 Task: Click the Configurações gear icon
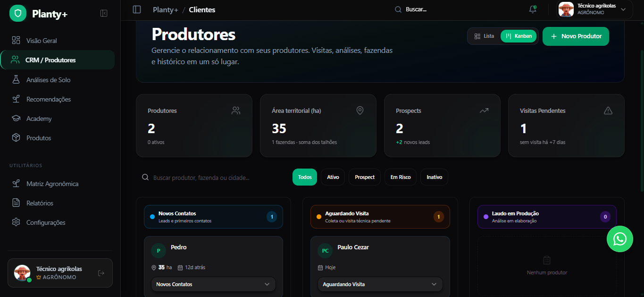coord(16,222)
